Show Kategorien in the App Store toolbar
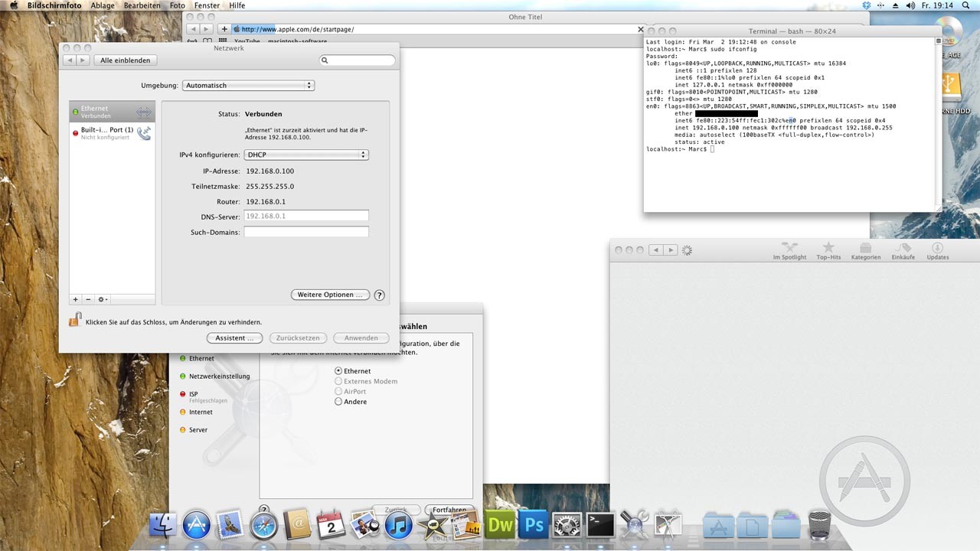Image resolution: width=980 pixels, height=551 pixels. (x=865, y=250)
